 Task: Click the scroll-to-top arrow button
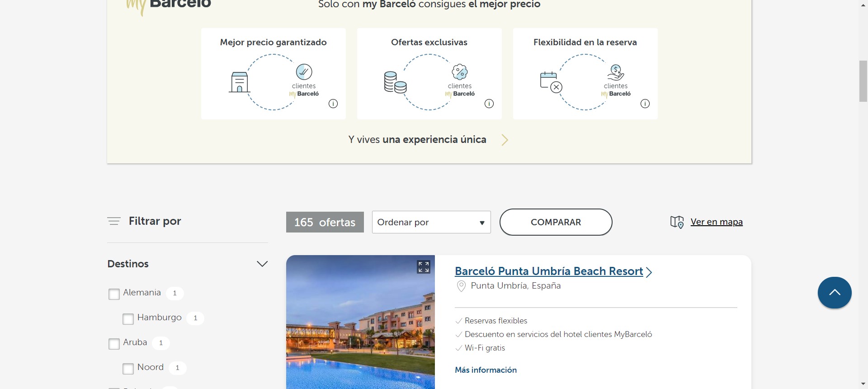[x=835, y=293]
